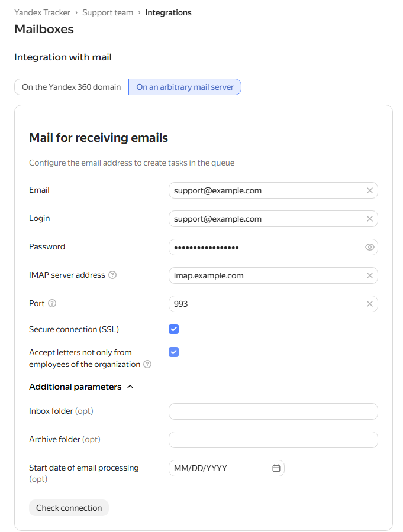Click the Check connection button
The image size is (403, 532).
[69, 508]
